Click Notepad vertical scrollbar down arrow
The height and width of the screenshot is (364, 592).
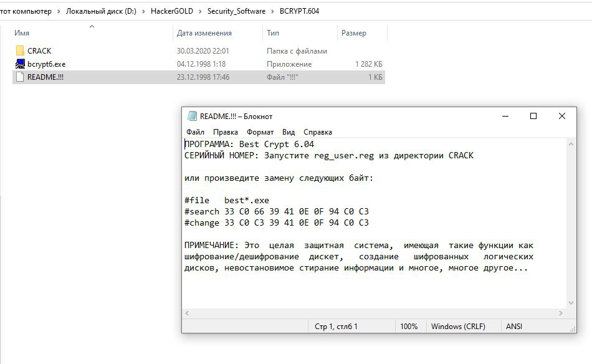point(571,303)
